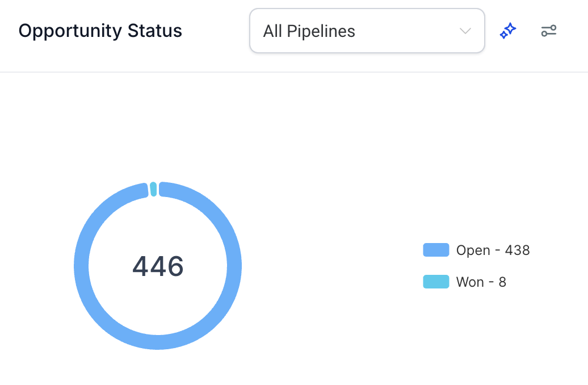Open the widget filter sliders icon
Screen dimensions: 588x385
549,31
